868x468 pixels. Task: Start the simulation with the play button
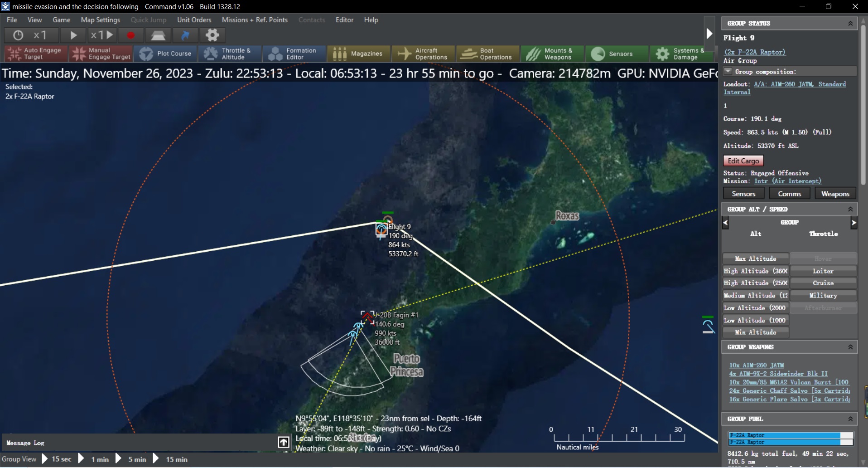73,35
